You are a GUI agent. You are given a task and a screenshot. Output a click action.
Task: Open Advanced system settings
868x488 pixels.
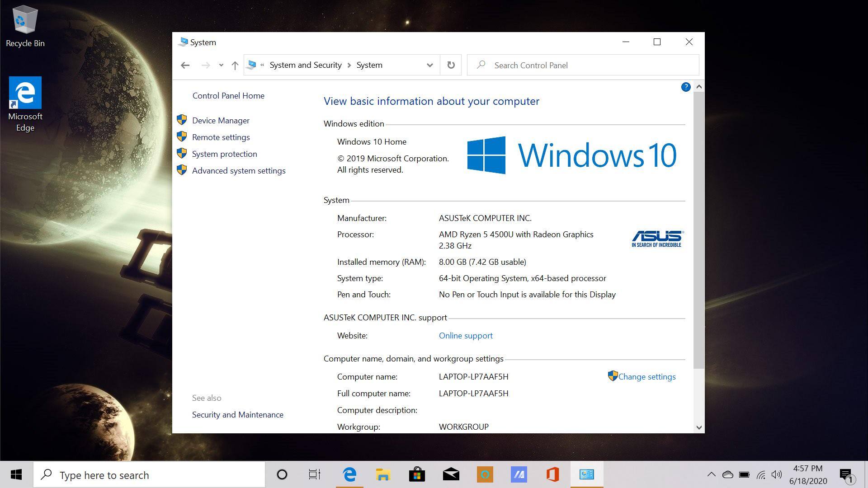tap(239, 171)
